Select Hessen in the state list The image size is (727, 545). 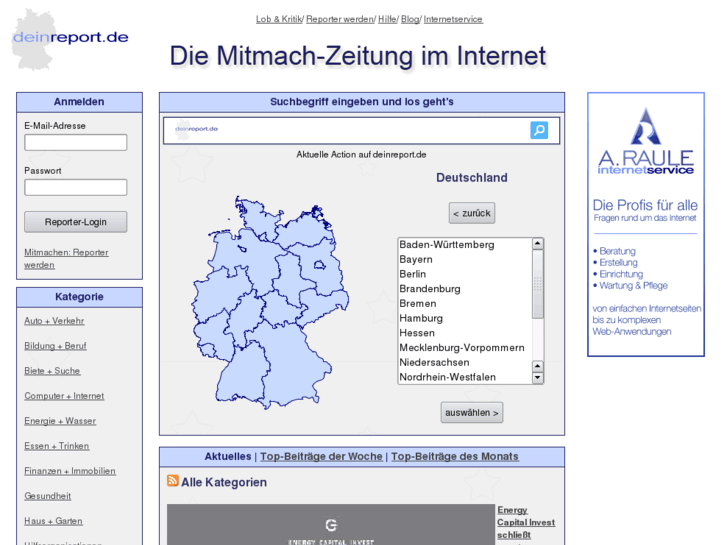coord(465,333)
